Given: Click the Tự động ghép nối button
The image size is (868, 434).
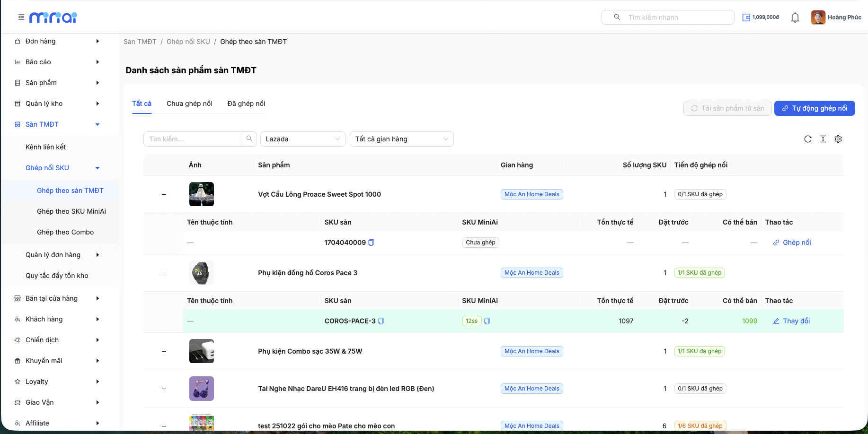Looking at the screenshot, I should [x=815, y=108].
